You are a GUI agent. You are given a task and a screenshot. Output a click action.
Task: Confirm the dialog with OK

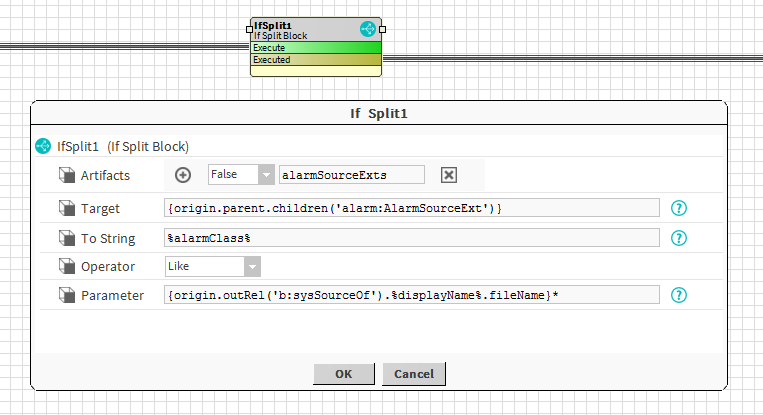click(x=343, y=374)
